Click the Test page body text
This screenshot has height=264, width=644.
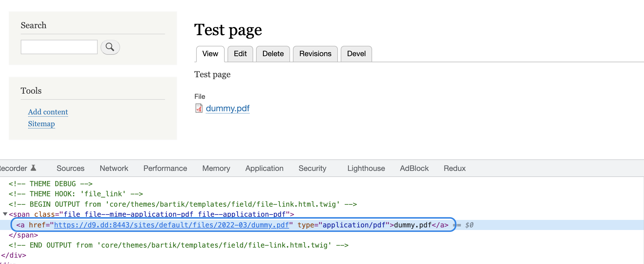point(213,75)
